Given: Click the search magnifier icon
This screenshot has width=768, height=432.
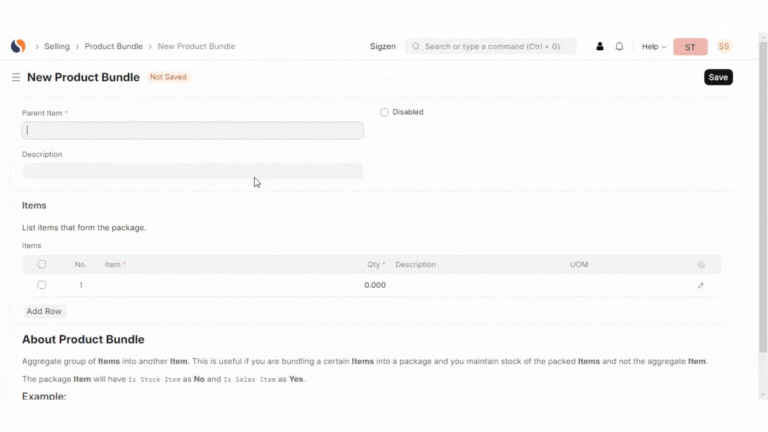Looking at the screenshot, I should (415, 47).
